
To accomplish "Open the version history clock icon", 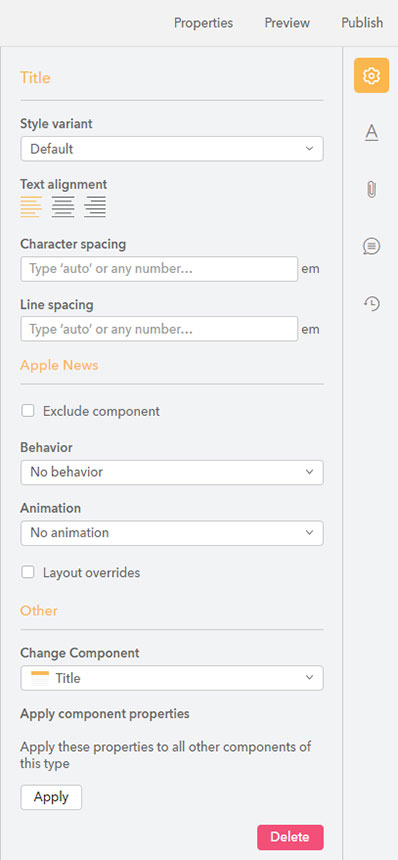I will (371, 303).
